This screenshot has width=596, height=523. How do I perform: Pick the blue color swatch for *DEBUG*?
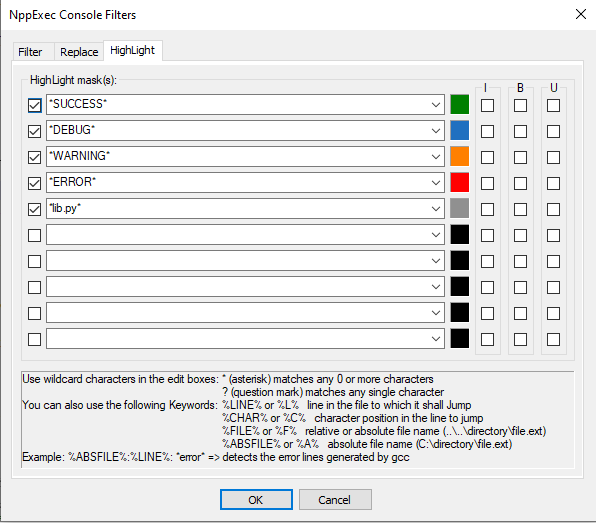[x=460, y=130]
